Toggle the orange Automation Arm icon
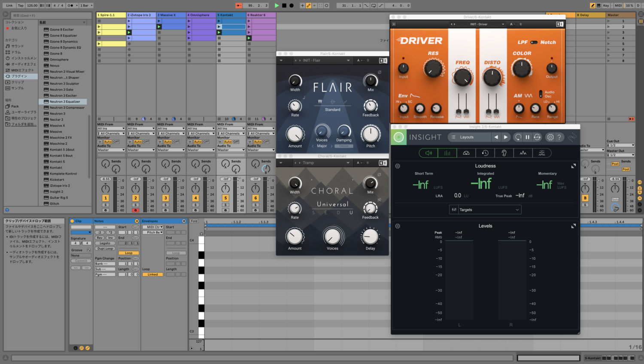Viewport: 644px width, 364px height. click(309, 6)
